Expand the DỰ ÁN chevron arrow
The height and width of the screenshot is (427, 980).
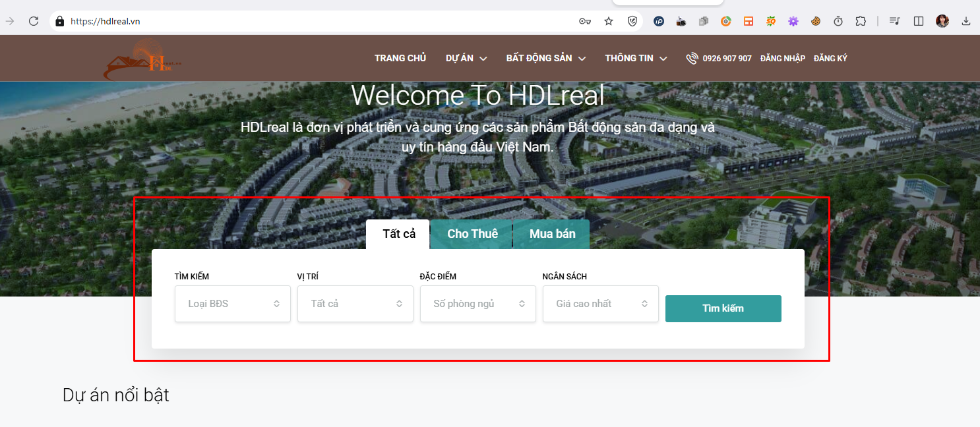[483, 59]
